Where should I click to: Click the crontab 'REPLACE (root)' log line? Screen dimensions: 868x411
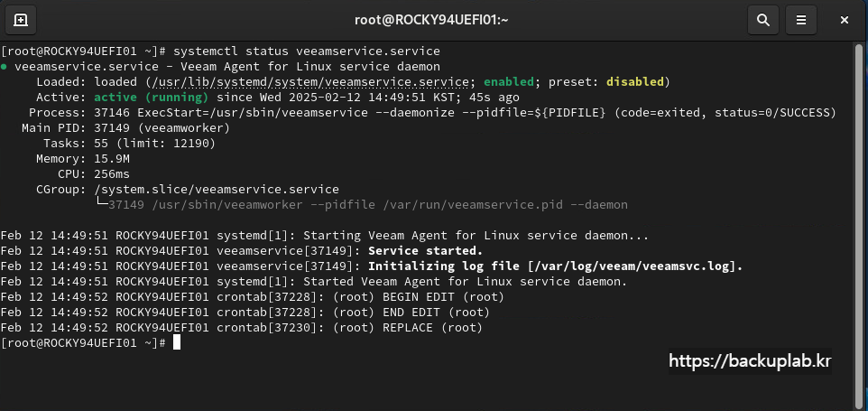241,328
